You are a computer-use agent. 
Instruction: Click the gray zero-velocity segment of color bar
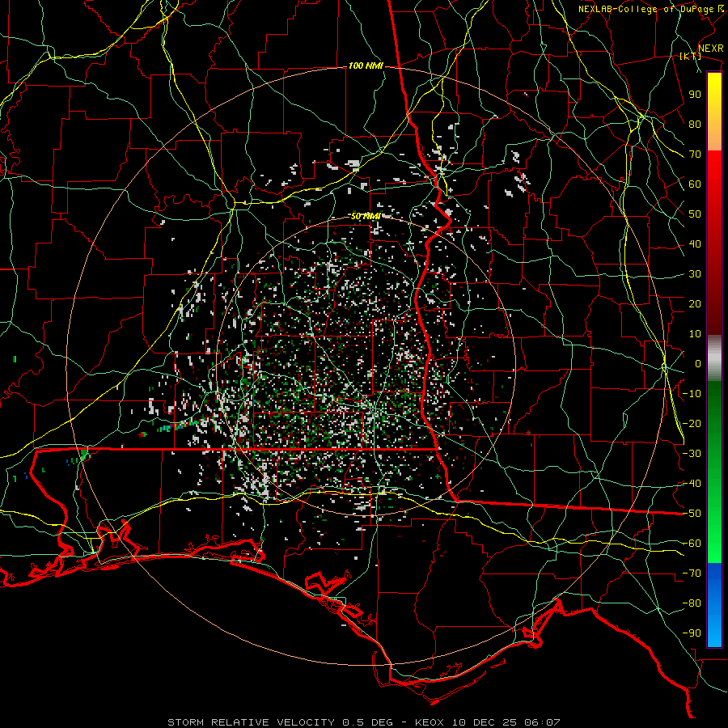pyautogui.click(x=714, y=358)
